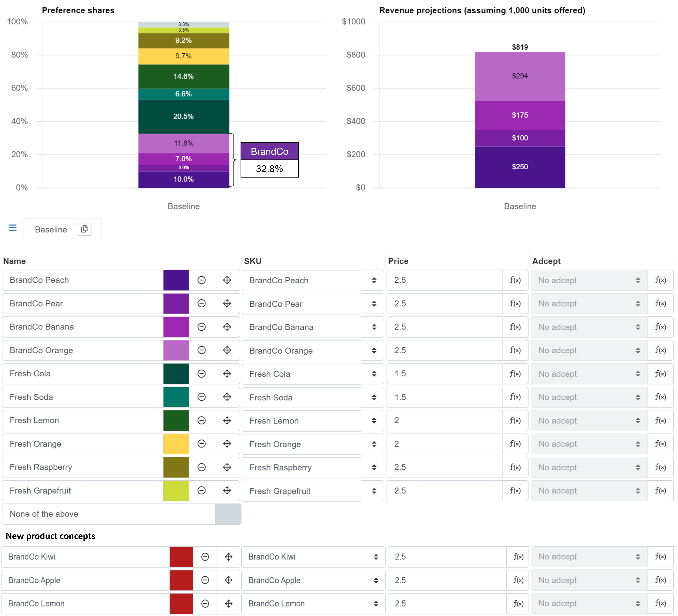Viewport: 678px width, 616px height.
Task: Open the hamburger scenario list menu
Action: pos(13,228)
